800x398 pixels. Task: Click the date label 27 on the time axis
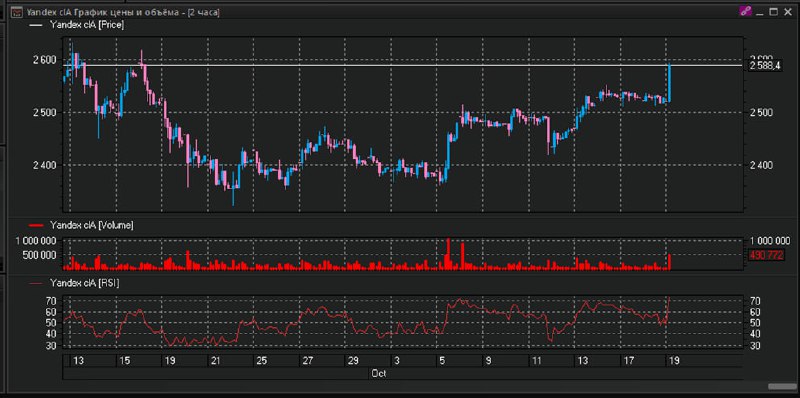[308, 361]
